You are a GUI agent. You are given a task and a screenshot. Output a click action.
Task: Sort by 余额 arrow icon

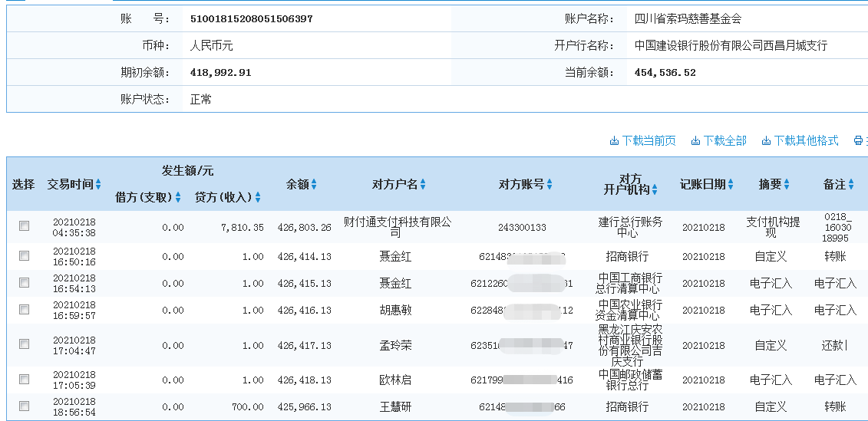pos(314,184)
